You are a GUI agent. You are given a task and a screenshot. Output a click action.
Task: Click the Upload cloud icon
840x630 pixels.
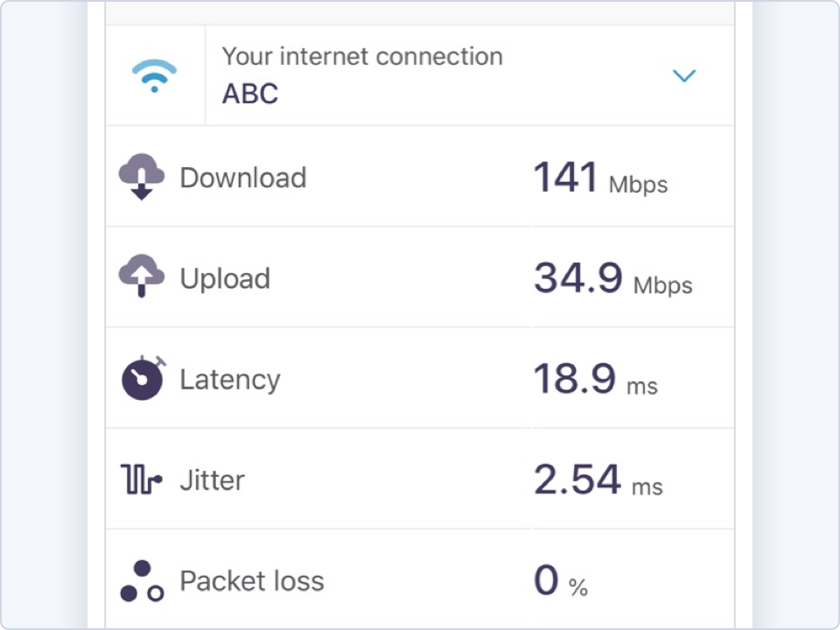[142, 276]
